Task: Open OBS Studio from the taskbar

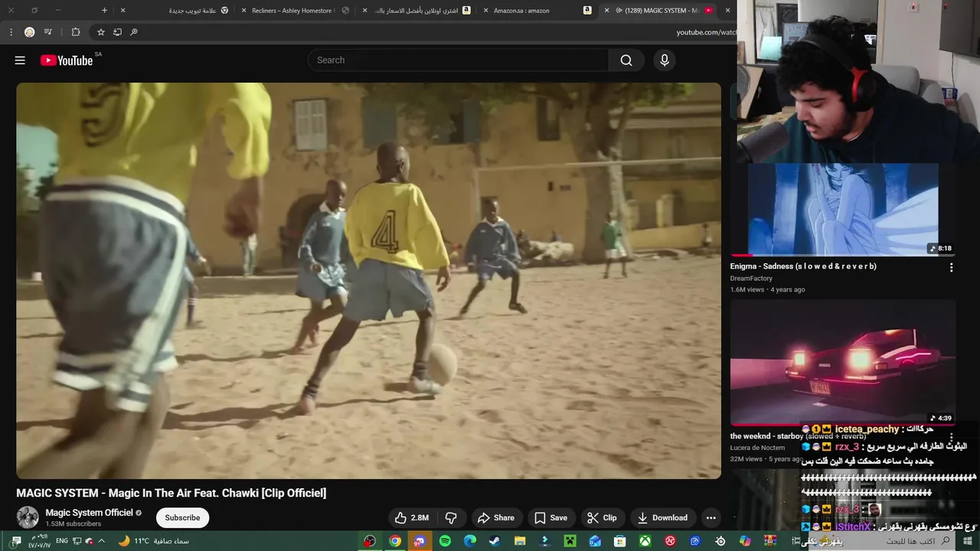Action: click(370, 541)
